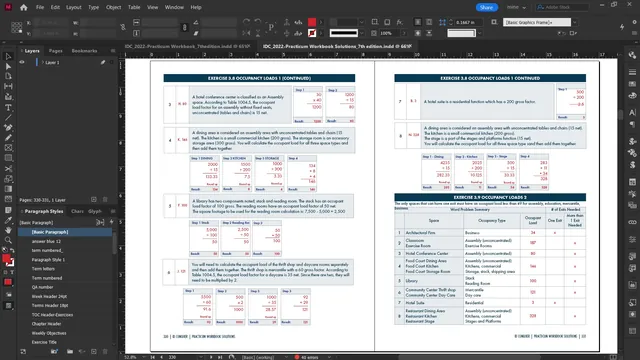640x360 pixels.
Task: Switch to Practicum Workbook_7thedition document tab
Action: [x=187, y=46]
